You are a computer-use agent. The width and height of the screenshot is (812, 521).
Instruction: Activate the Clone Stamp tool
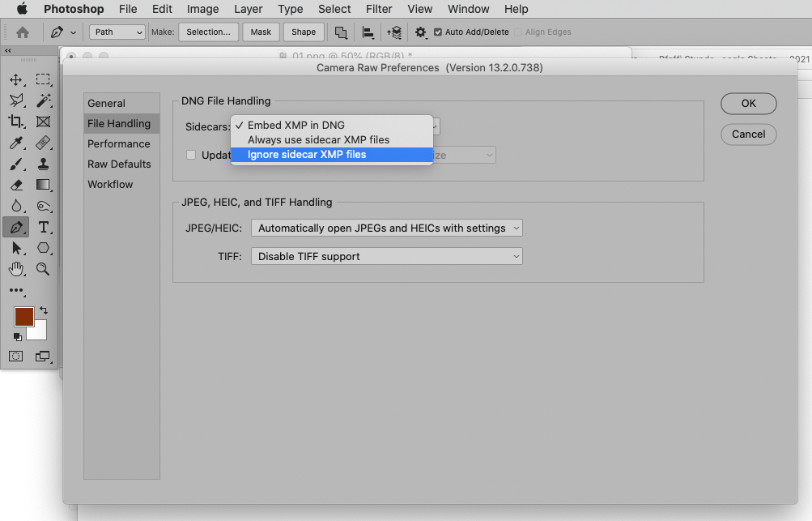coord(43,164)
